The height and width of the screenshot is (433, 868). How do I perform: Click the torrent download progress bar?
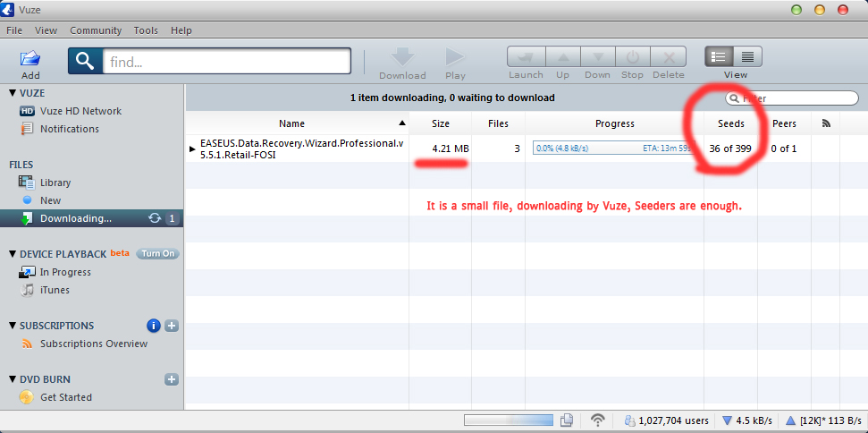(x=613, y=149)
